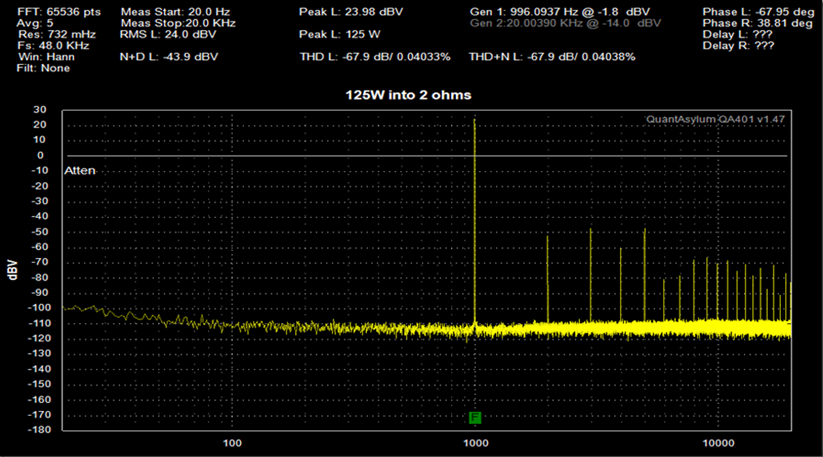Click the 'Filt: None' readout
823x457 pixels.
coord(43,68)
